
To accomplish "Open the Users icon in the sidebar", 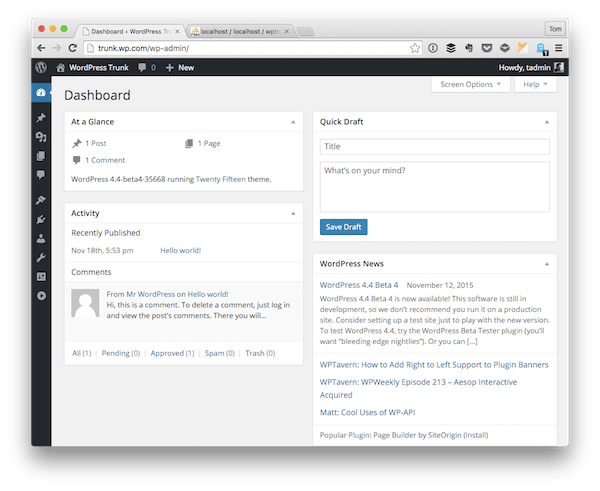I will (x=41, y=238).
